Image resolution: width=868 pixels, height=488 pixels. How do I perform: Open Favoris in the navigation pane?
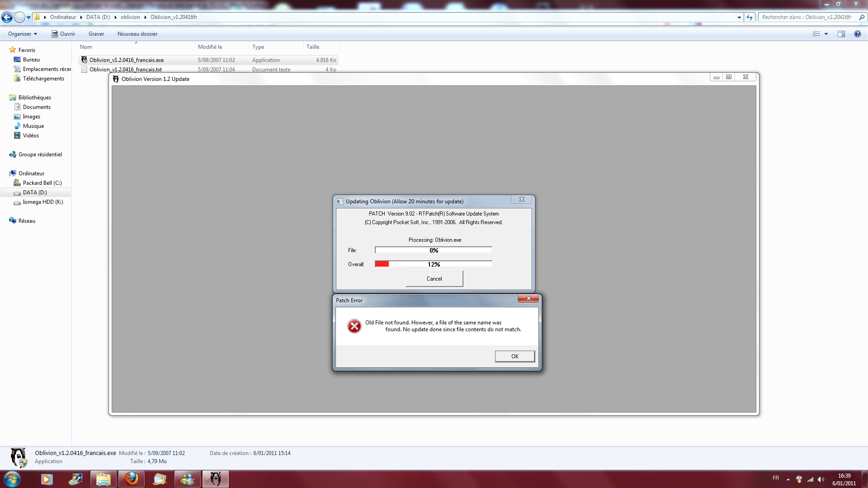pyautogui.click(x=27, y=50)
